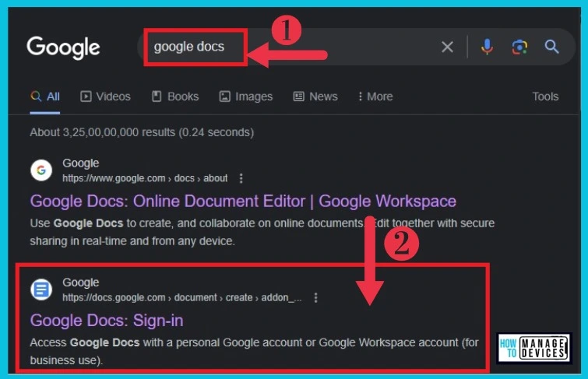Switch to the Images tab
The height and width of the screenshot is (379, 588).
(x=246, y=97)
